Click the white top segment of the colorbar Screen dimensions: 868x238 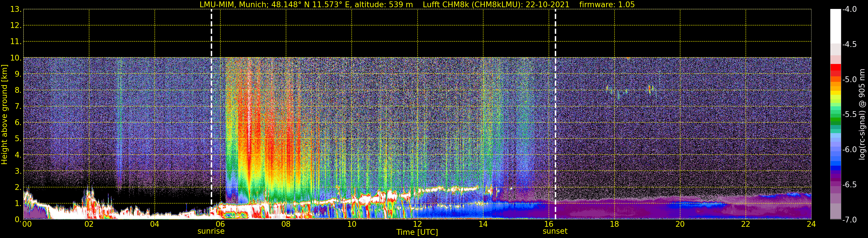(x=835, y=26)
